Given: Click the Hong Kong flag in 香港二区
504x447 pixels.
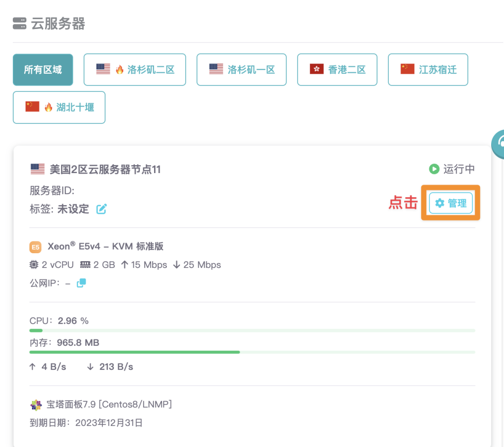Looking at the screenshot, I should [316, 69].
